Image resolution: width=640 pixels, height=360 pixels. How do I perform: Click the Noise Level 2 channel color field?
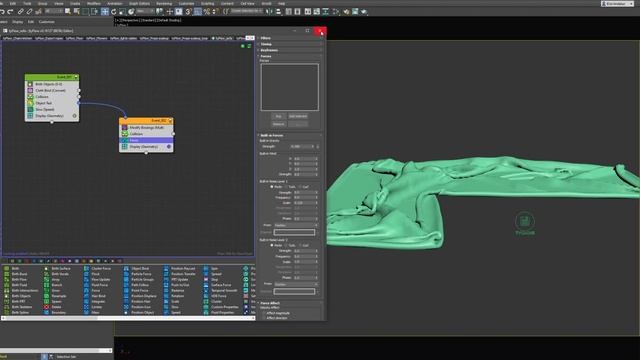tap(294, 291)
